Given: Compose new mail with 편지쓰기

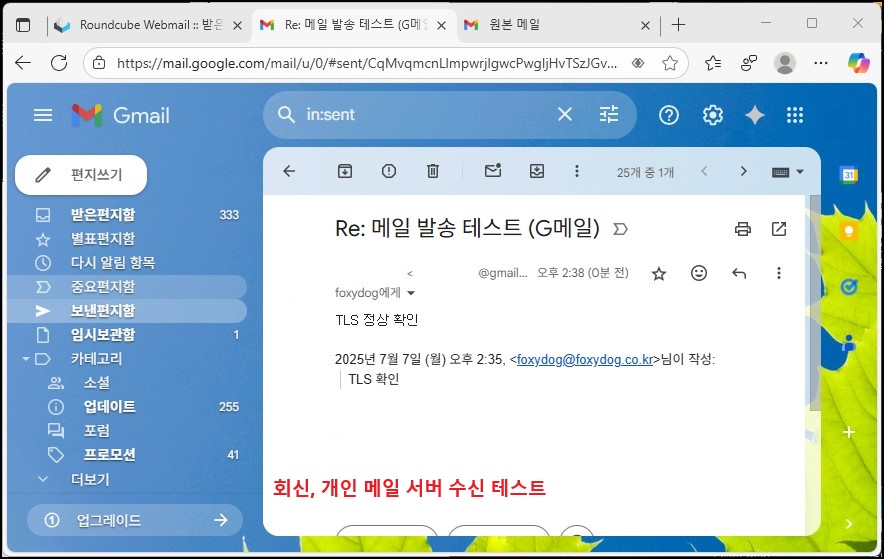Looking at the screenshot, I should [x=81, y=175].
